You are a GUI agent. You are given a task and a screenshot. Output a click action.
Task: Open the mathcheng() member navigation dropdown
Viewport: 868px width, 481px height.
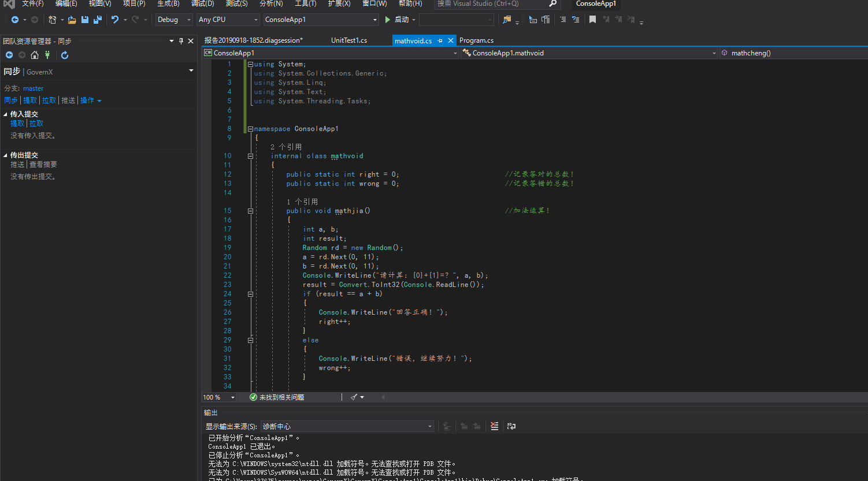(793, 53)
